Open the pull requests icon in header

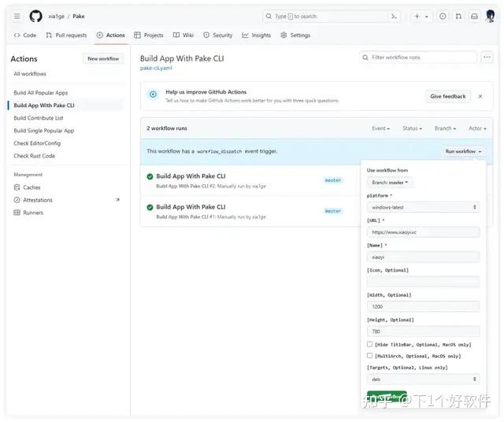pyautogui.click(x=458, y=16)
